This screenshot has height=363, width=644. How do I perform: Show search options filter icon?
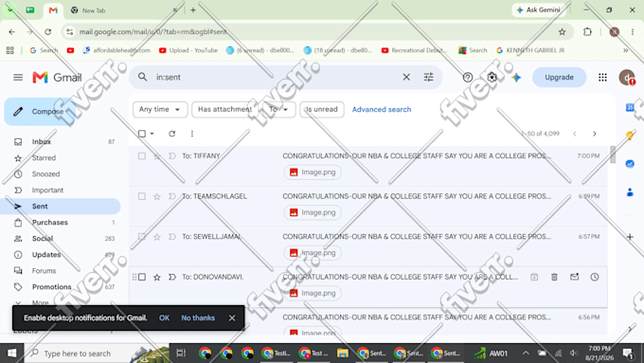pos(428,77)
